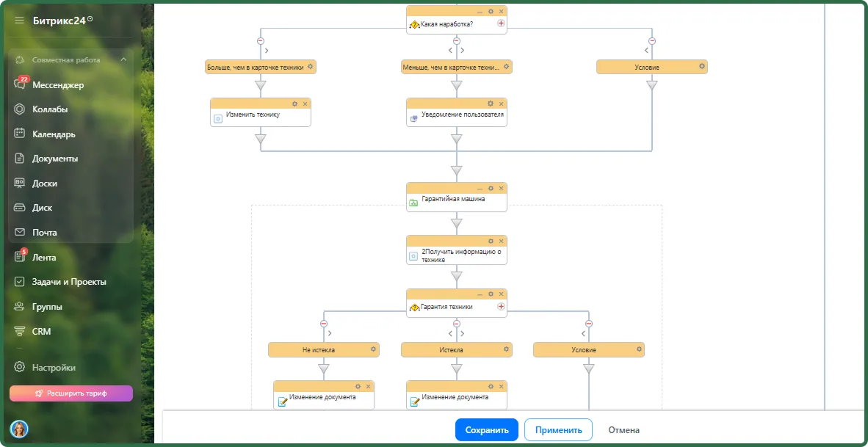
Task: Open the user avatar profile
Action: 19,429
